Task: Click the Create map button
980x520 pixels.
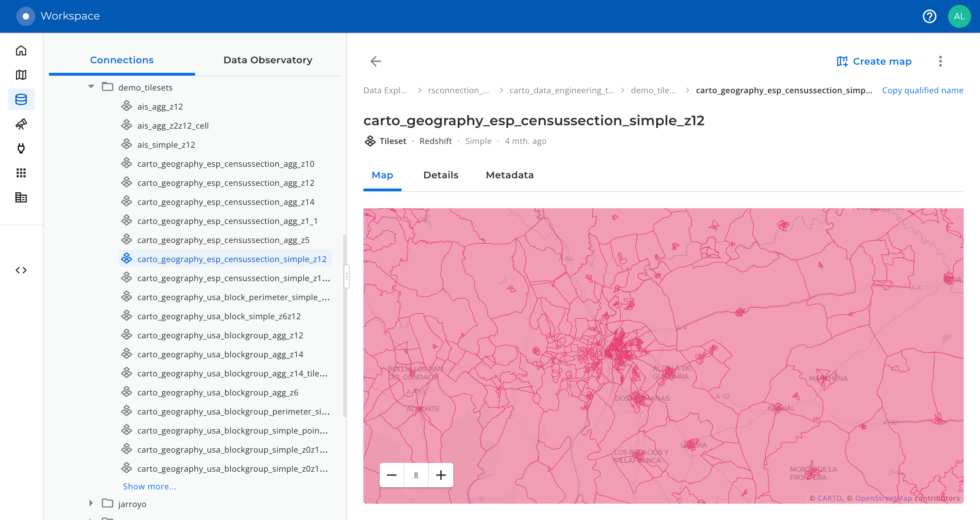Action: pos(874,61)
